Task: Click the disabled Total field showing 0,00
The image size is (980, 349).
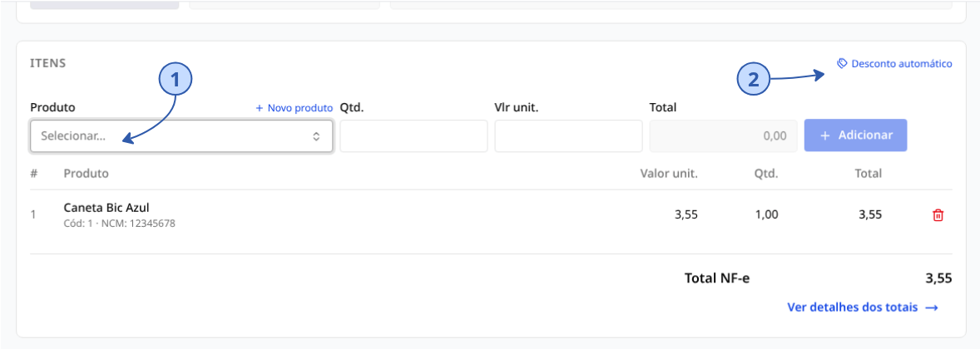Action: coord(723,136)
